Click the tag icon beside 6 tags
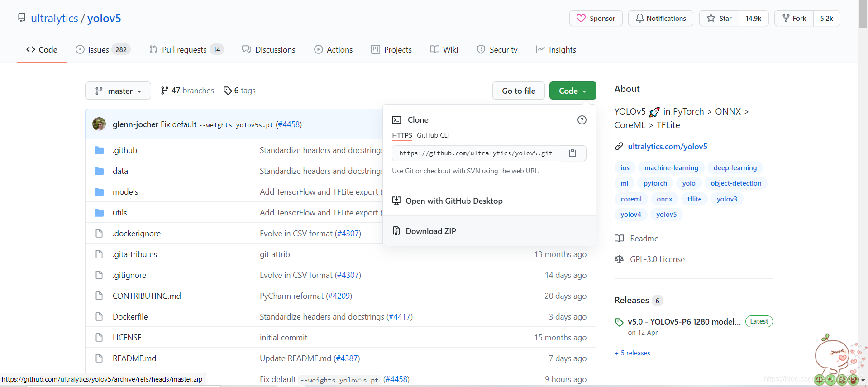Screen dimensions: 868x387 (x=228, y=91)
